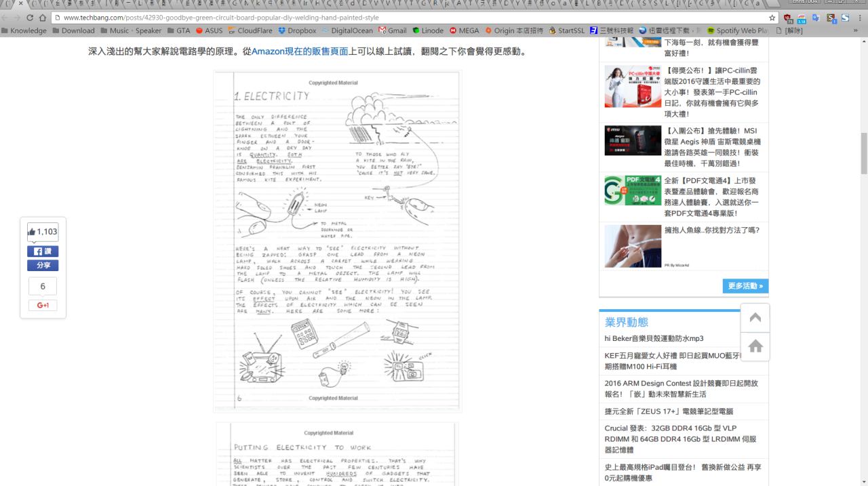The width and height of the screenshot is (868, 486).
Task: Click 更多活動 button
Action: tap(745, 286)
